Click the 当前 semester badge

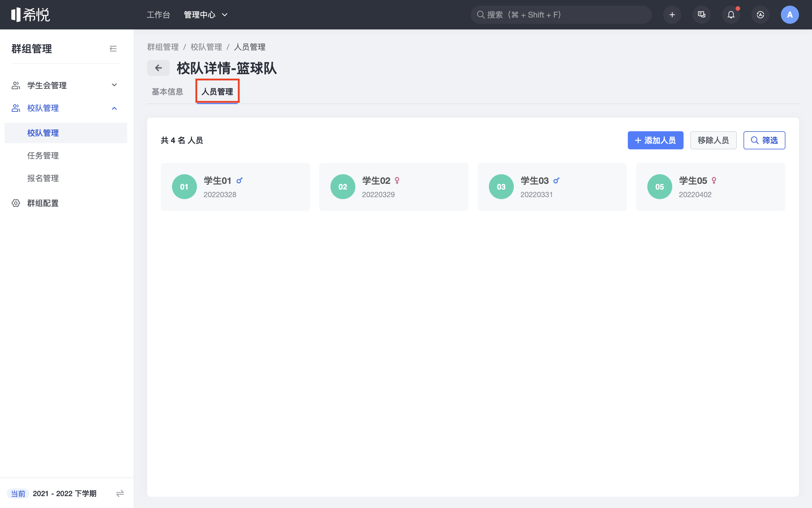point(18,493)
